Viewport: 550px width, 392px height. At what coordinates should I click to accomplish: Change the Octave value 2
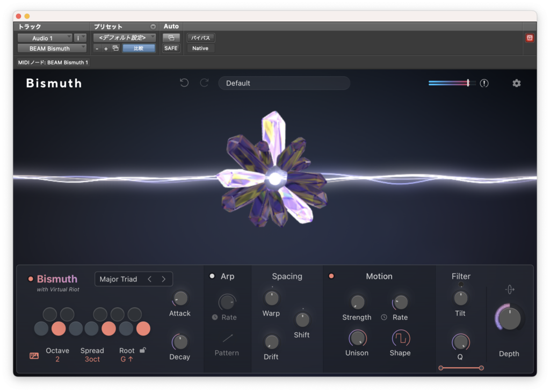tap(57, 359)
